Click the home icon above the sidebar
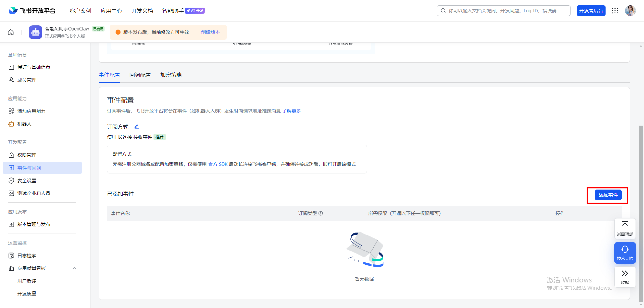Image resolution: width=644 pixels, height=308 pixels. point(11,32)
